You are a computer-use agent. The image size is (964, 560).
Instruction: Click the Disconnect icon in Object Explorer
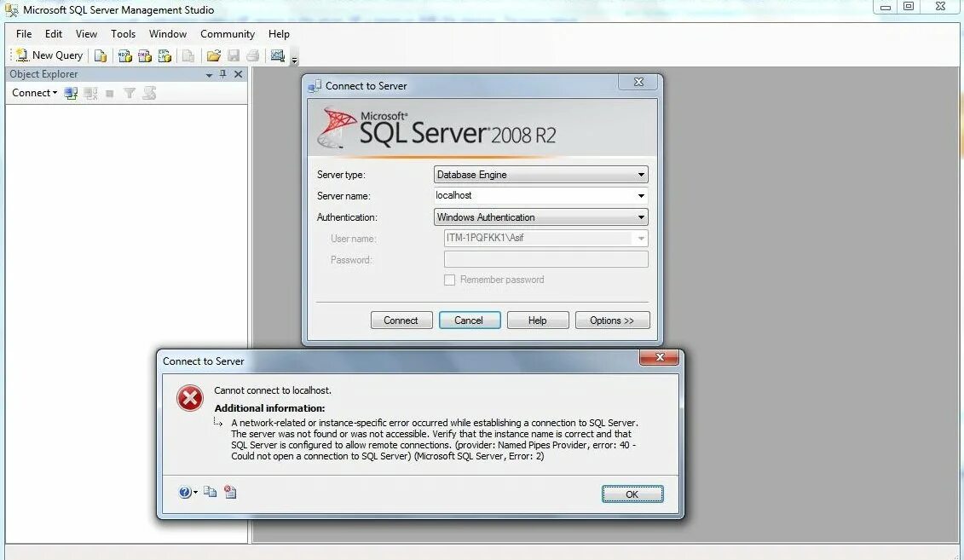tap(91, 94)
